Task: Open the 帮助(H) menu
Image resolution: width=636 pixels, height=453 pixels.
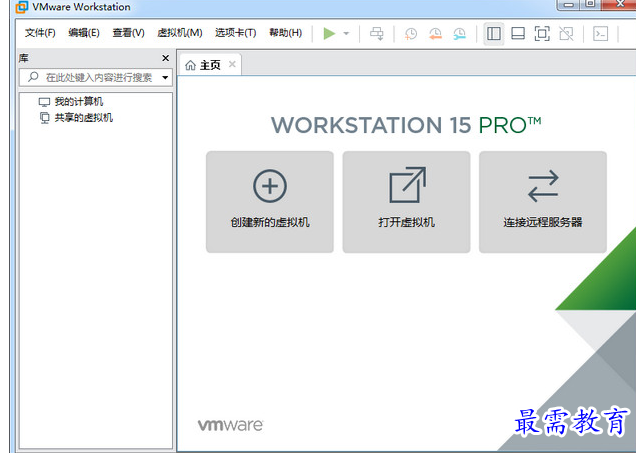Action: [x=286, y=33]
